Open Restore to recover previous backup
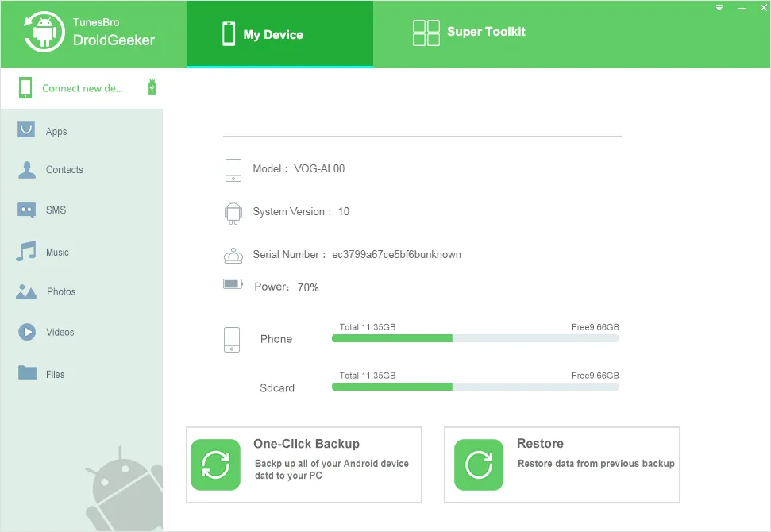The height and width of the screenshot is (532, 771). [562, 465]
